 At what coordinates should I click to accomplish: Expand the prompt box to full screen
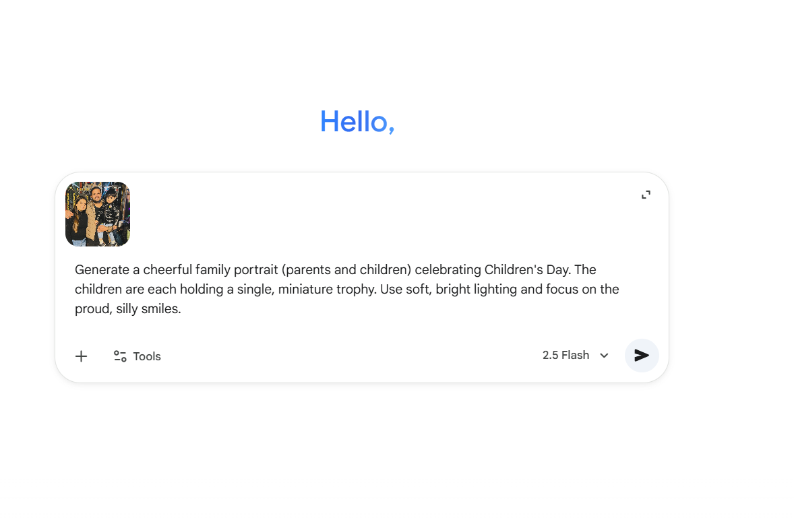(646, 195)
